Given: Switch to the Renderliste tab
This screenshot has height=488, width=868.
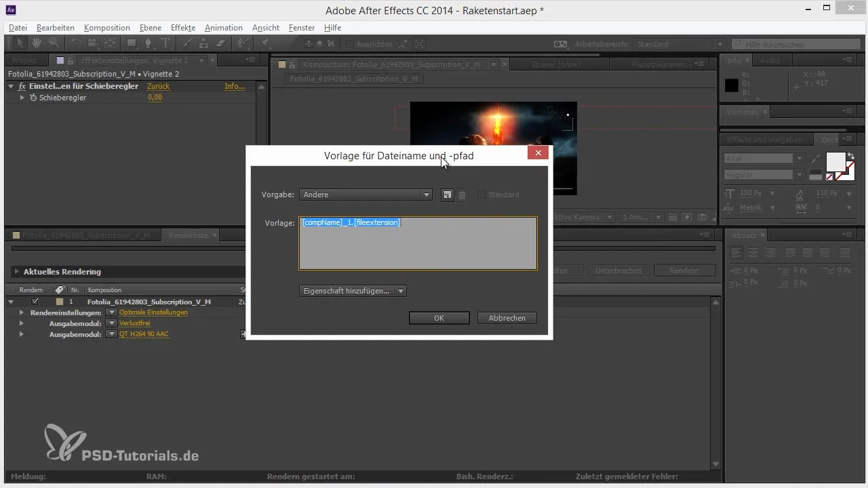Looking at the screenshot, I should point(189,235).
